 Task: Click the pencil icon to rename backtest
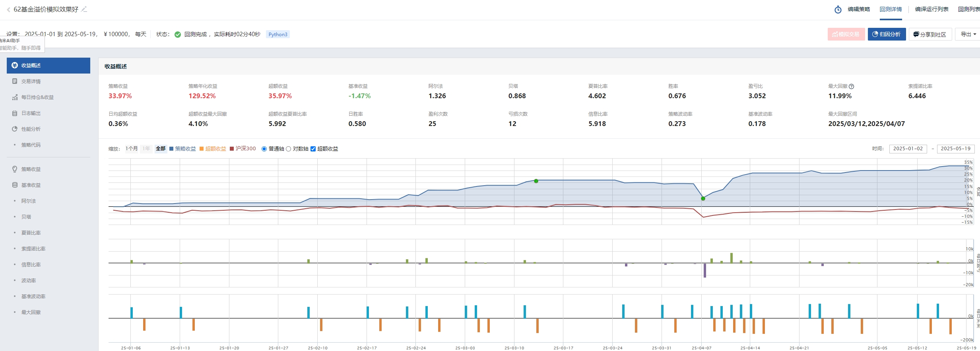[x=84, y=9]
